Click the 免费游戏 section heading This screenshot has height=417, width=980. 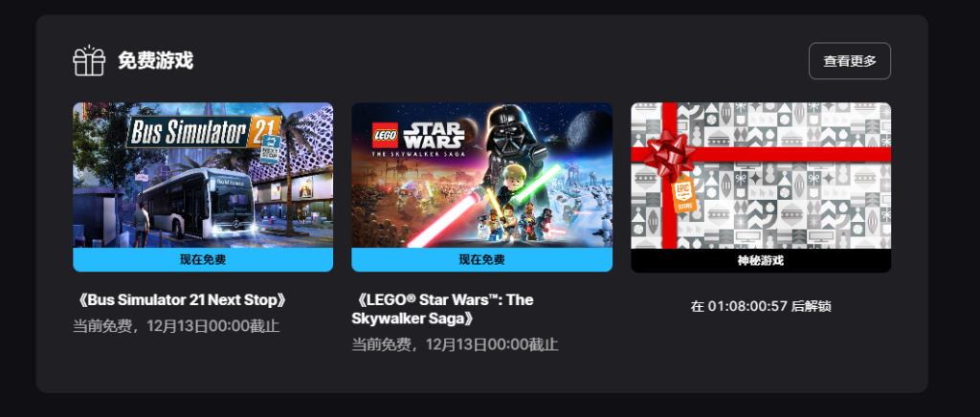(x=156, y=61)
